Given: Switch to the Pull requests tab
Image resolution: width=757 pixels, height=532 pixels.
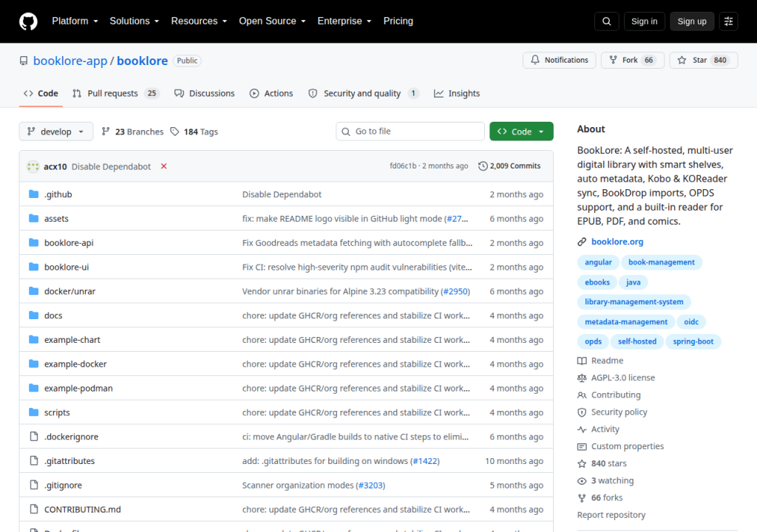Looking at the screenshot, I should pos(115,94).
